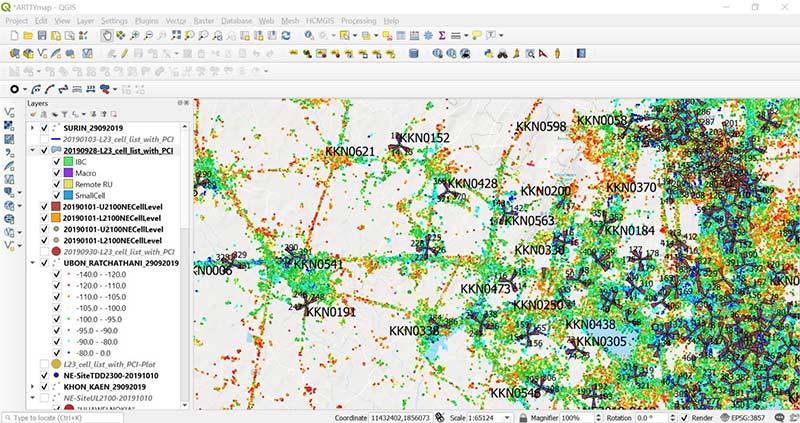
Task: Expand the KHON_KAEN_29092019 layer
Action: coord(32,387)
